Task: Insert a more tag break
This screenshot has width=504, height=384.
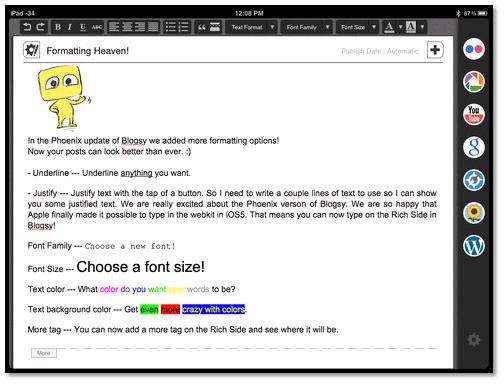Action: tap(215, 27)
